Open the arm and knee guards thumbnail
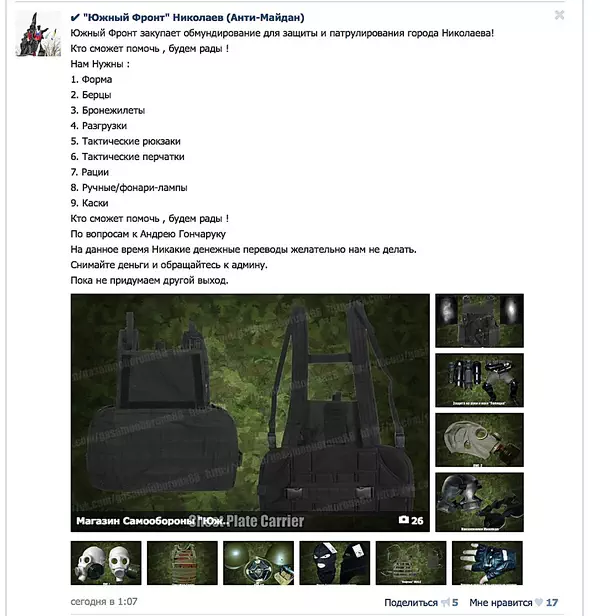This screenshot has width=600, height=616. (x=479, y=380)
